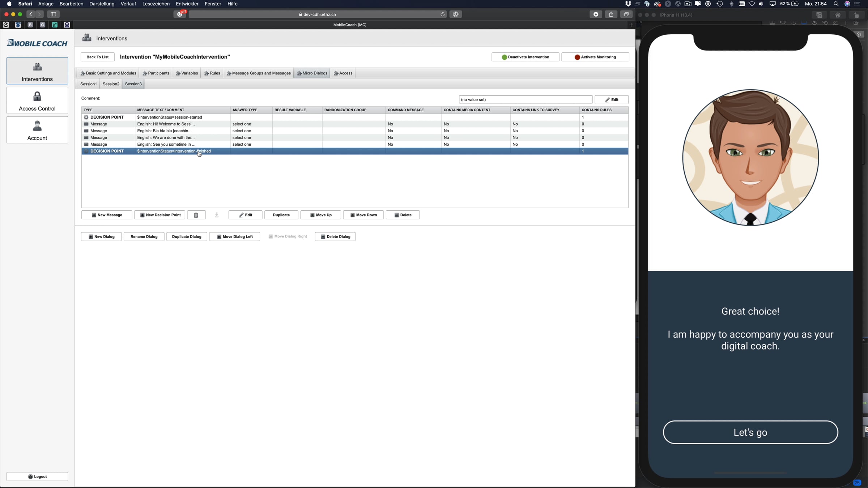Screen dimensions: 868x488
Task: Open Safari downloads icon
Action: point(596,14)
